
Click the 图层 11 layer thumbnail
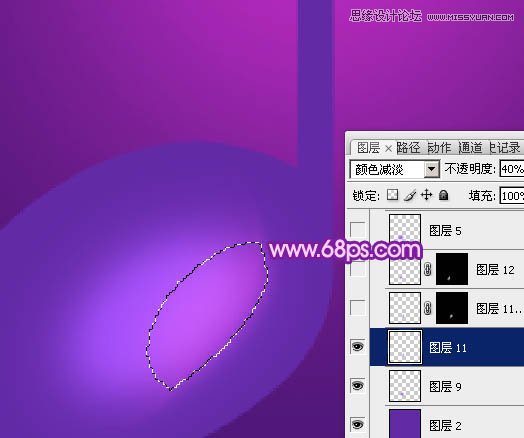[x=405, y=347]
